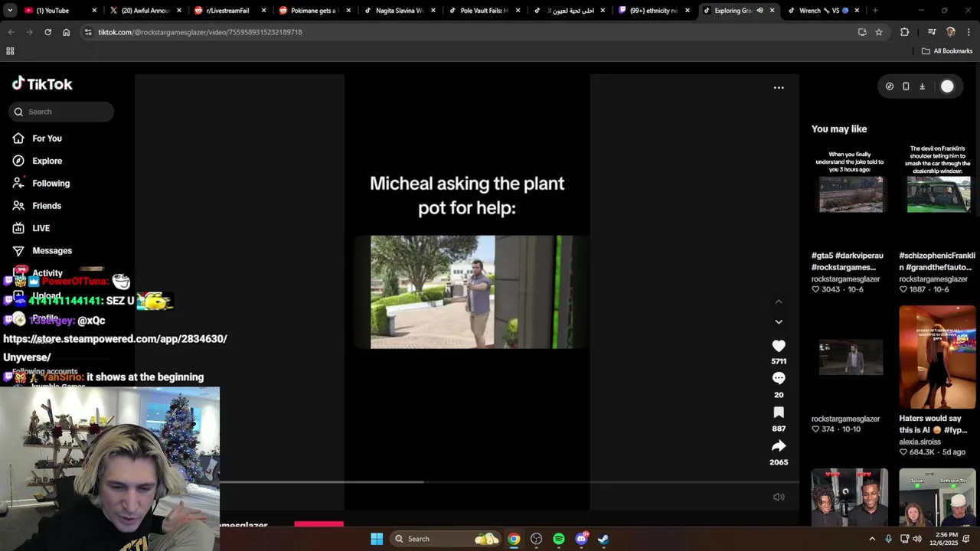Image resolution: width=980 pixels, height=551 pixels.
Task: Go to the next video with down chevron
Action: [x=779, y=321]
